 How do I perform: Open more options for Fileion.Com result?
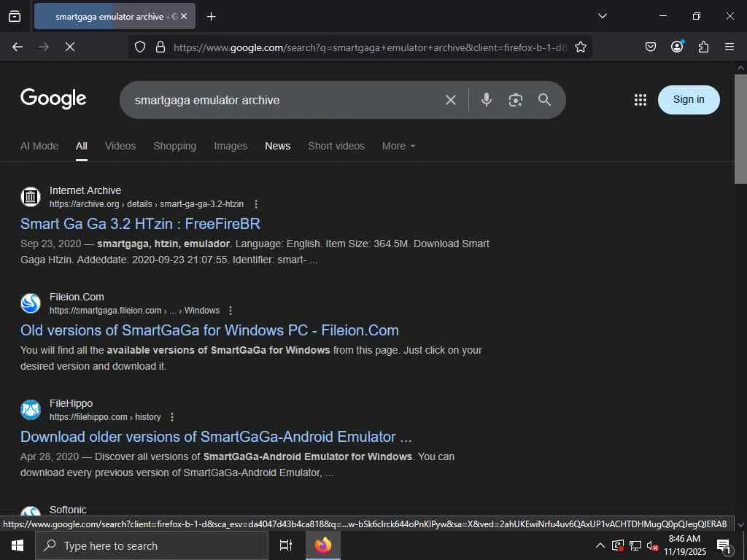(x=231, y=311)
